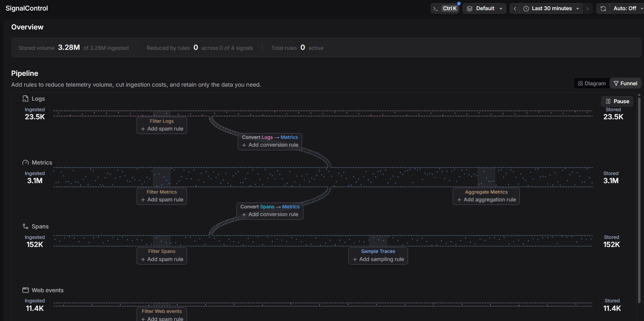The width and height of the screenshot is (644, 321).
Task: Open the Last 30 minutes time picker
Action: click(551, 8)
